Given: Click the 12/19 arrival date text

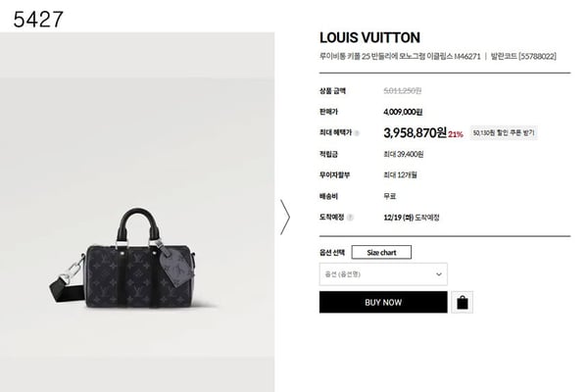Looking at the screenshot, I should click(x=412, y=218).
